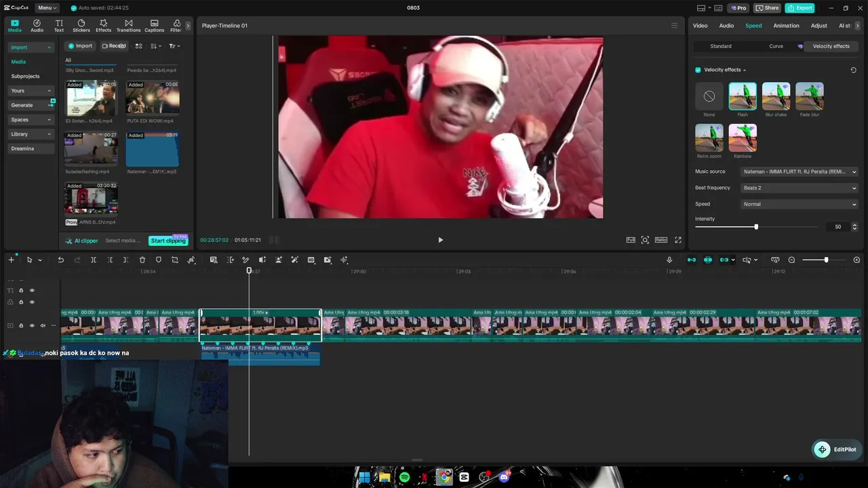Delete the selected clip

[x=142, y=260]
